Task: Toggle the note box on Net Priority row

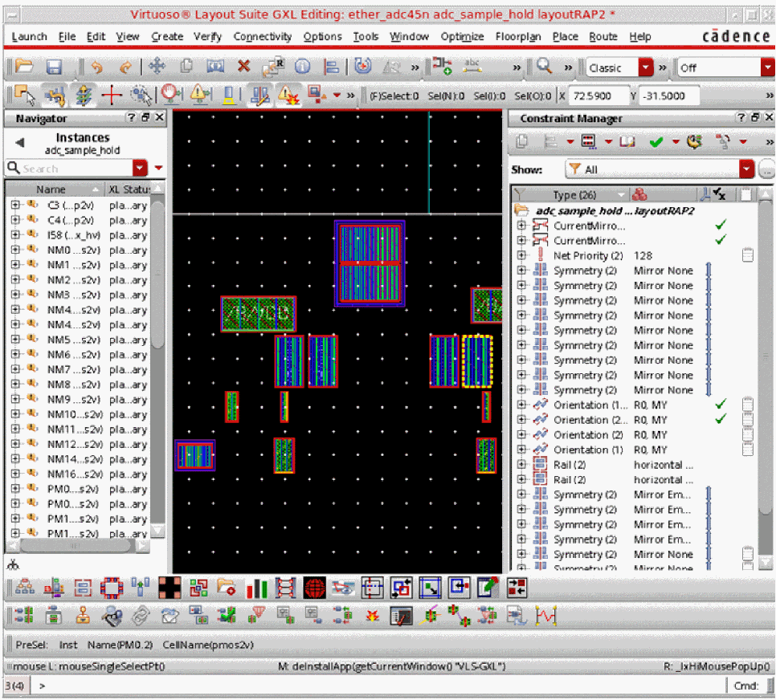Action: [747, 255]
